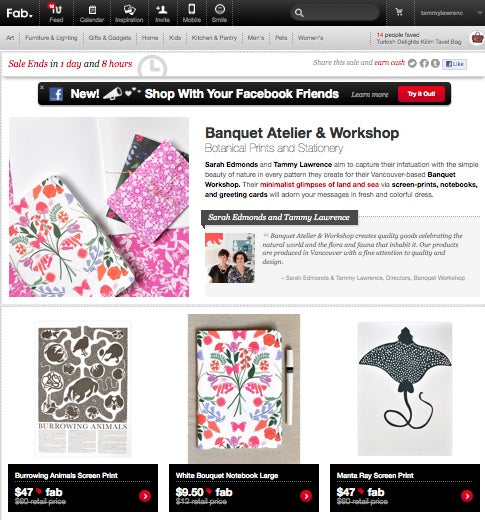This screenshot has width=485, height=520.
Task: Open the Burrowing Animals print thumbnail
Action: (83, 388)
